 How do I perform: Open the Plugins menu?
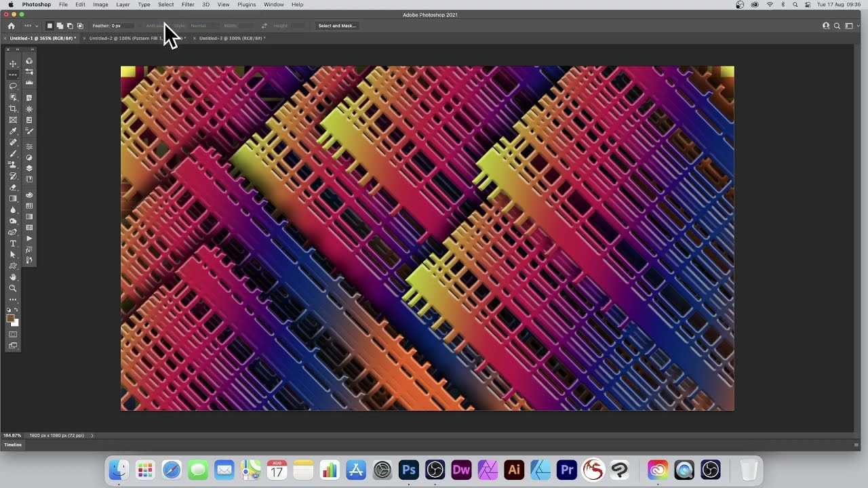point(247,4)
